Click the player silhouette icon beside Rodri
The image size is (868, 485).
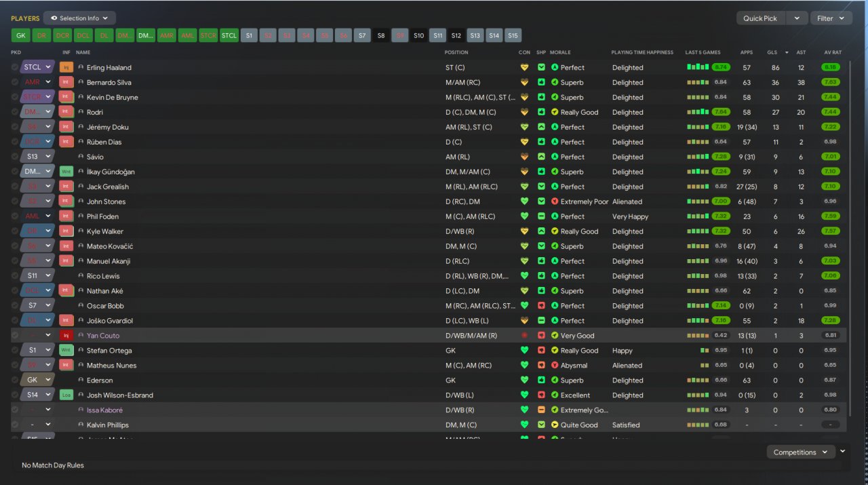coord(81,113)
